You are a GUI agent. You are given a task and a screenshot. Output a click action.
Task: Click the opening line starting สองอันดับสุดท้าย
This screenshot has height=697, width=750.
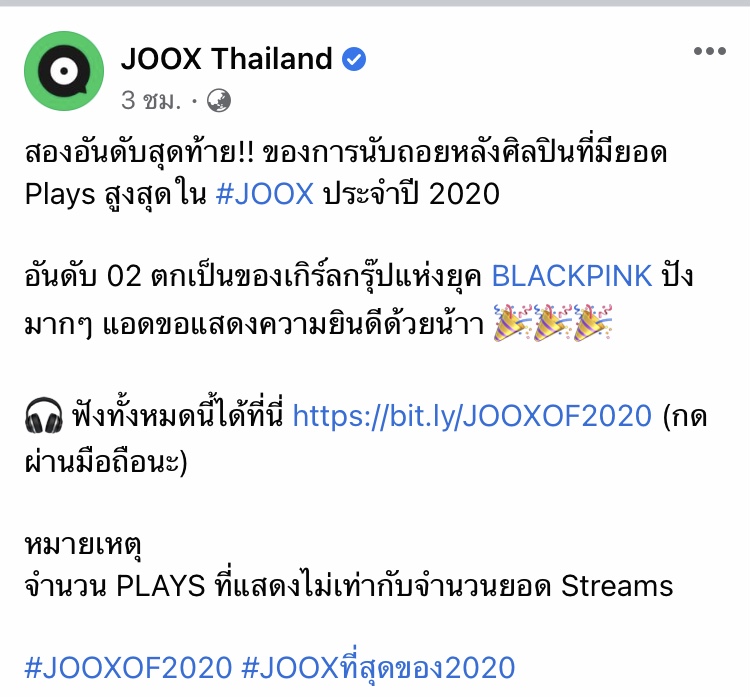coord(346,152)
